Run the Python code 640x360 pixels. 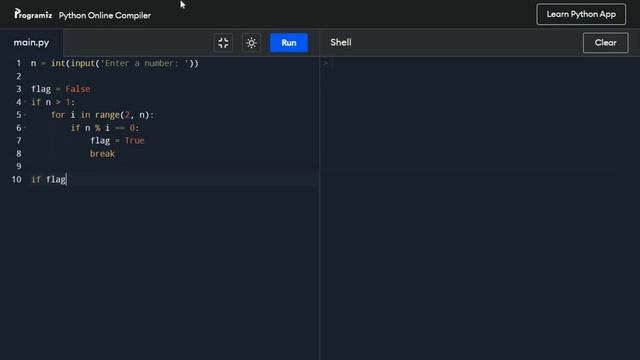pos(289,43)
